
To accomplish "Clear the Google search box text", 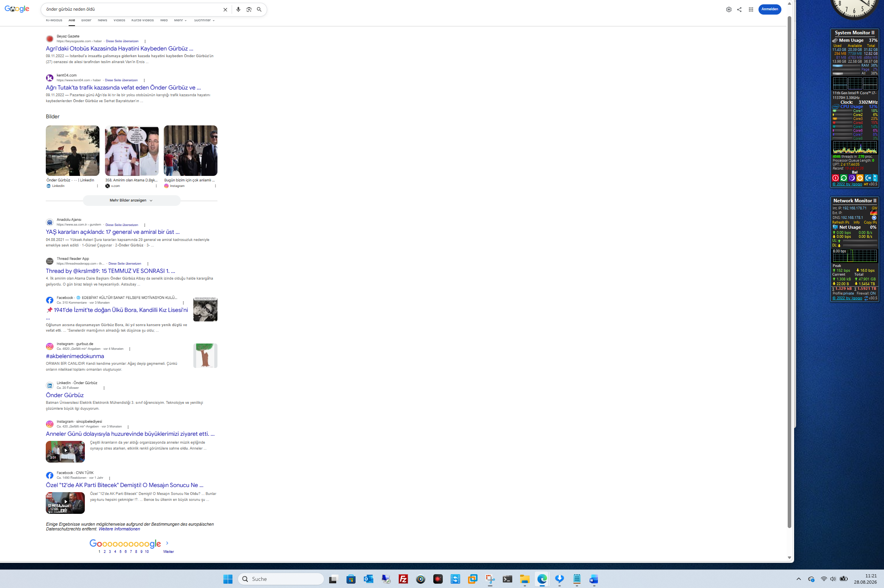I will tap(225, 9).
